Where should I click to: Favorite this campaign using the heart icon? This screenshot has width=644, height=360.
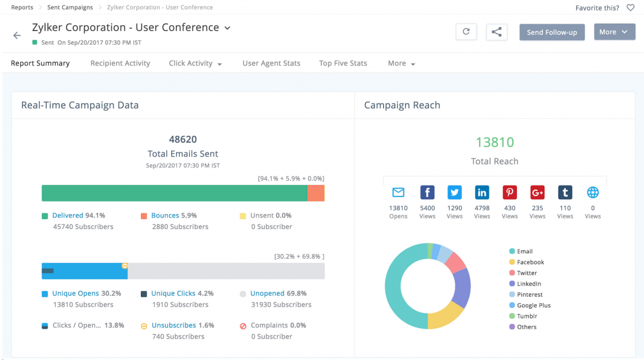click(x=630, y=7)
